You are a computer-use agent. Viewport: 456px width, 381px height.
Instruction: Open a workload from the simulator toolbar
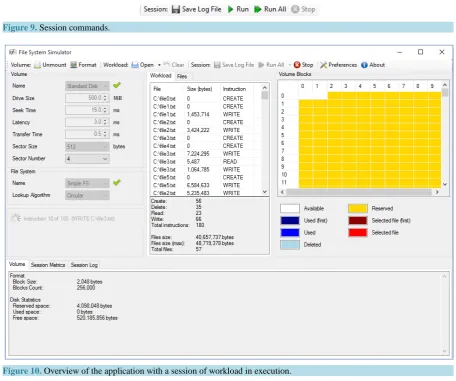[x=143, y=65]
